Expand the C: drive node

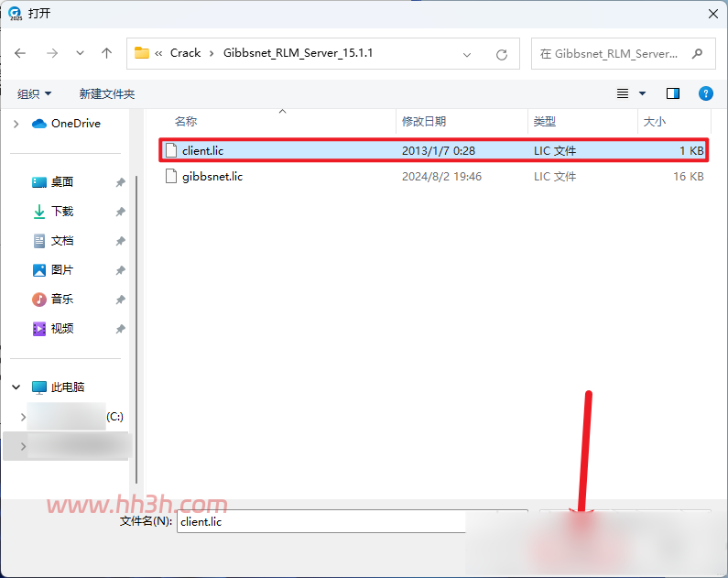[23, 417]
